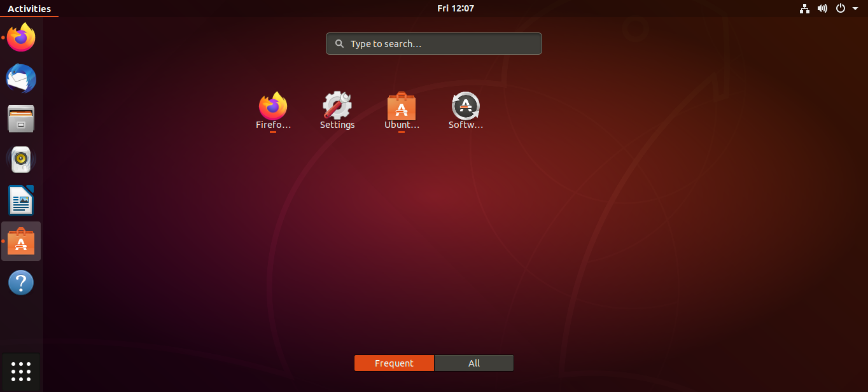
Task: Open Ubuntu Software from the apps grid
Action: (402, 111)
